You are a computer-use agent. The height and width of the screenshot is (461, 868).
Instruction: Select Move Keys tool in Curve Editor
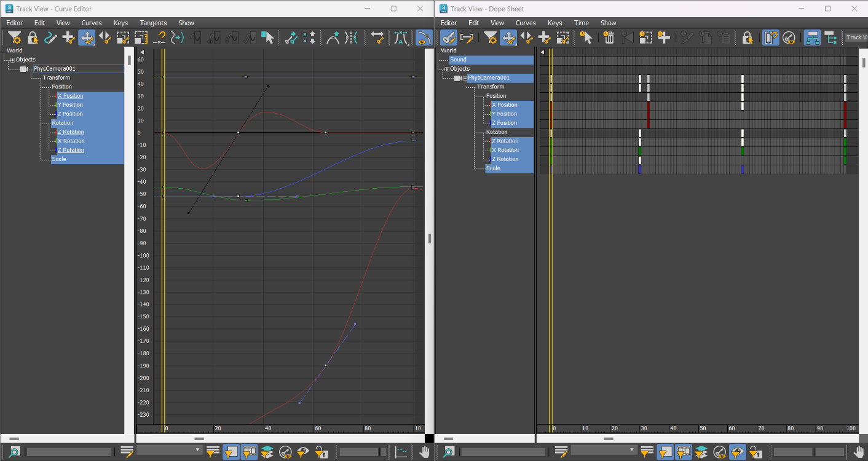pos(87,37)
